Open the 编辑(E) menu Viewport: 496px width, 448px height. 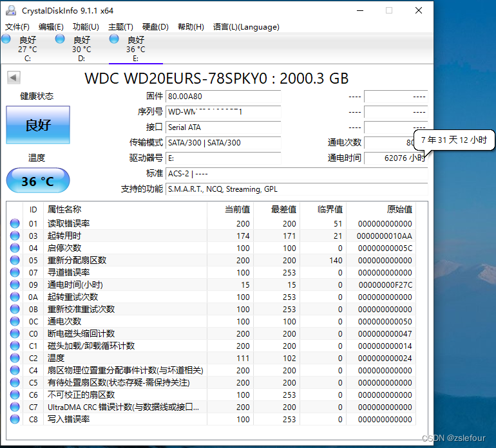[51, 27]
